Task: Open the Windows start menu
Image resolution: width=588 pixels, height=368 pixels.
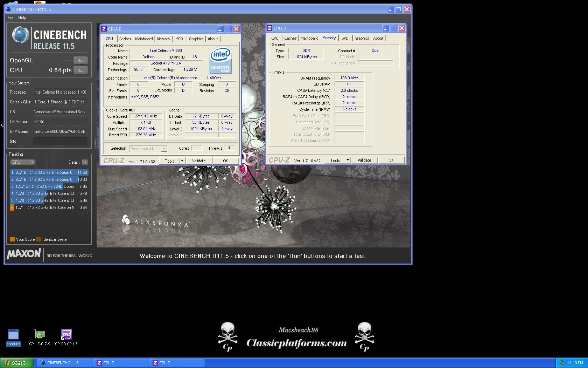Action: coord(17,363)
